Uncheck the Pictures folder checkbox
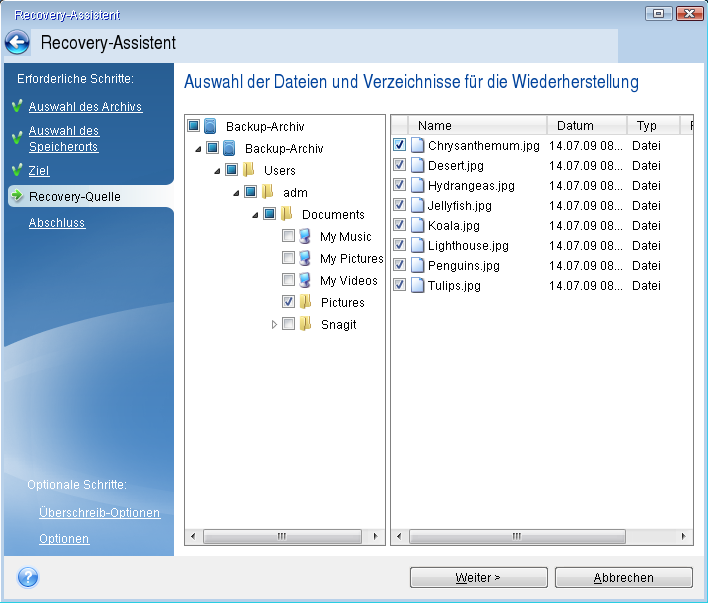The height and width of the screenshot is (603, 708). (288, 302)
